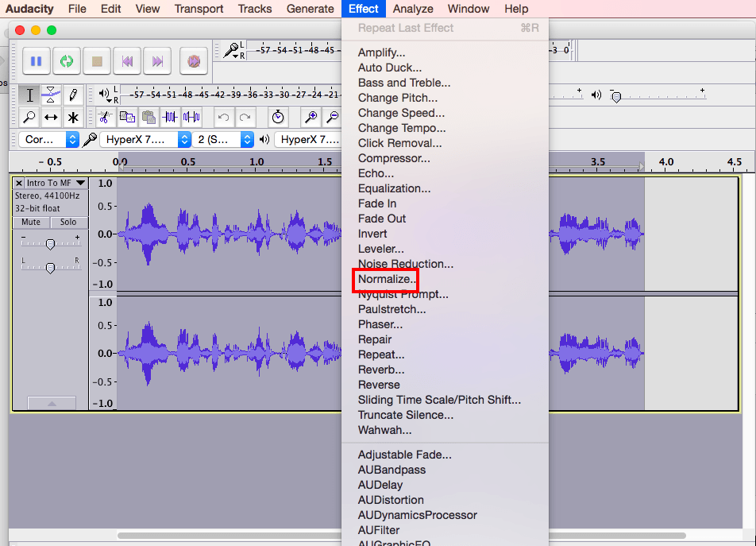Click the Redo arrow icon
Image resolution: width=756 pixels, height=546 pixels.
click(x=245, y=117)
